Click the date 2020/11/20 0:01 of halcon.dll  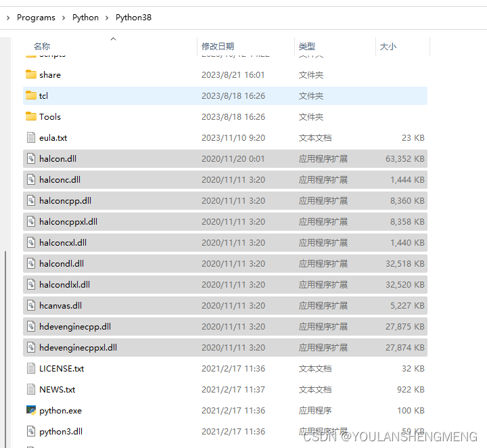[233, 159]
